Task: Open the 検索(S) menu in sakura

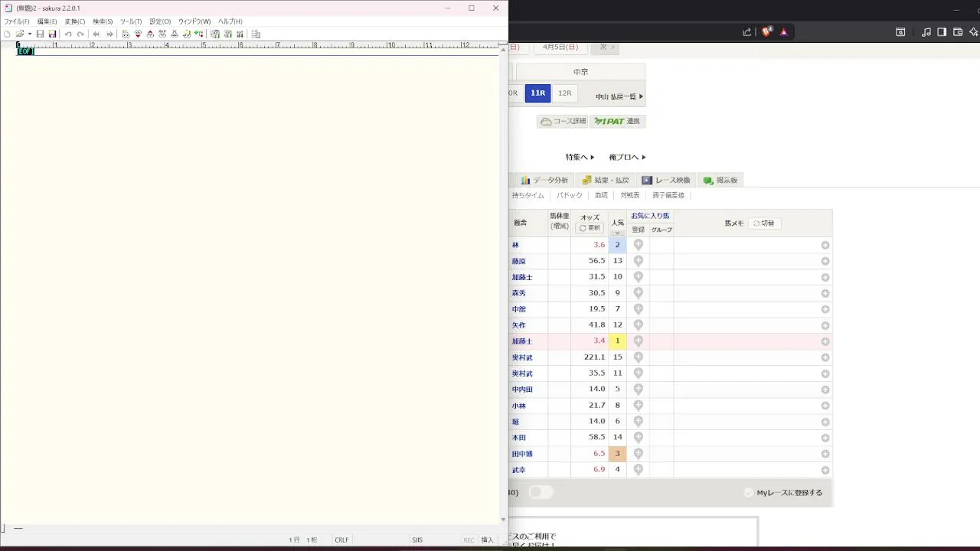Action: click(x=103, y=21)
